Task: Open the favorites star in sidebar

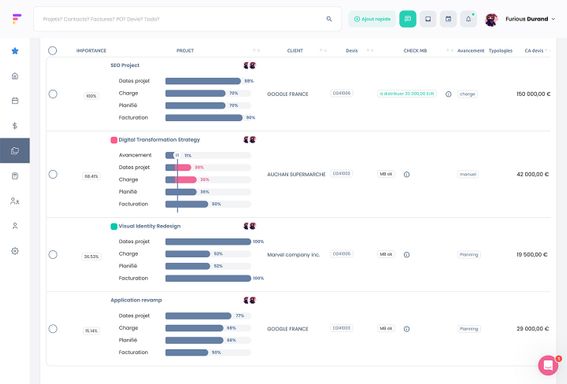Action: tap(15, 51)
